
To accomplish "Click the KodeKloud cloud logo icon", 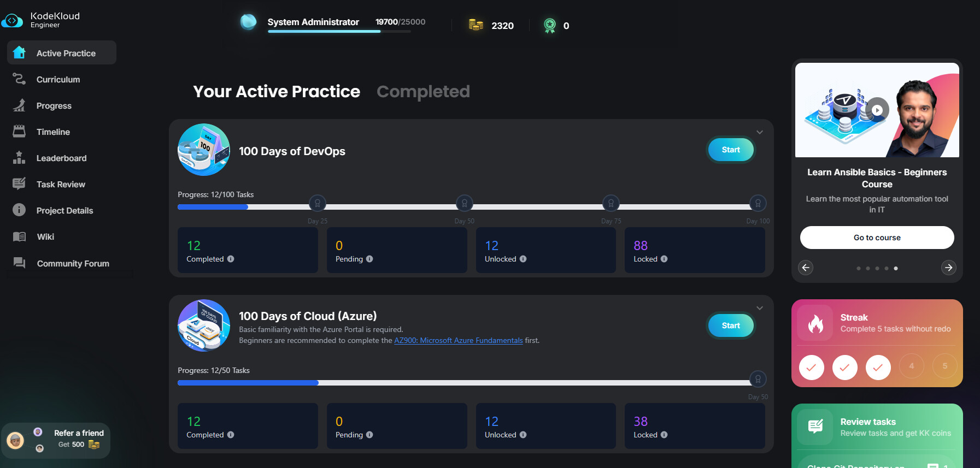I will [x=12, y=21].
